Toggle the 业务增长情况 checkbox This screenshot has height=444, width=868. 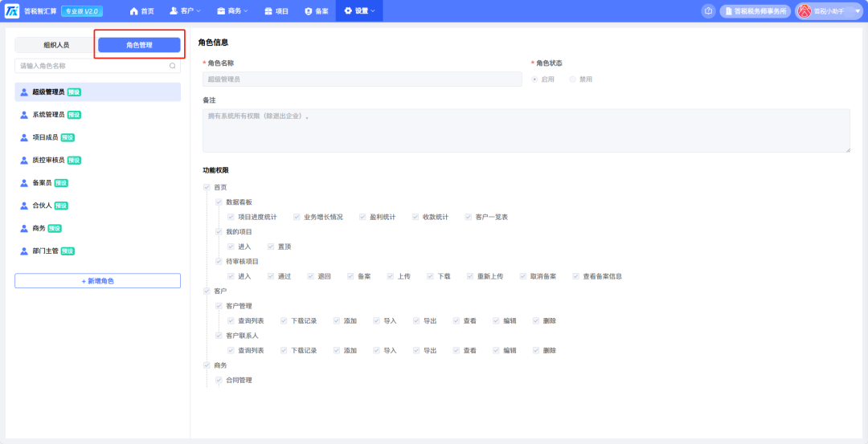pyautogui.click(x=297, y=218)
